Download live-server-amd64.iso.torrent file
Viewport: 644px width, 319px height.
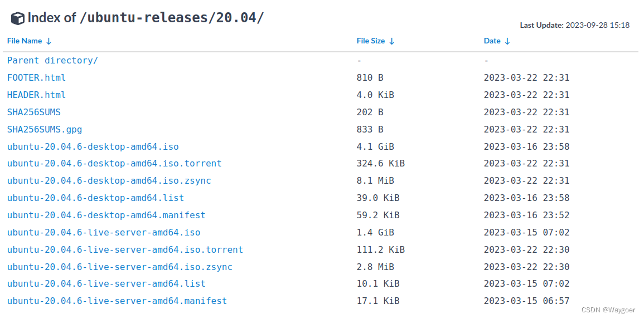125,249
